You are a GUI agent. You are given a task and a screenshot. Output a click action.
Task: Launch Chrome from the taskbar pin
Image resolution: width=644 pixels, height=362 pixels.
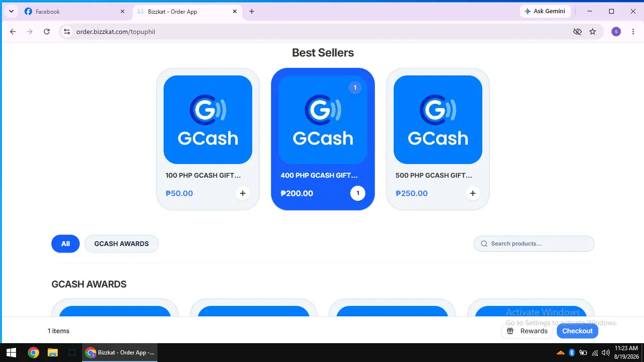tap(33, 353)
